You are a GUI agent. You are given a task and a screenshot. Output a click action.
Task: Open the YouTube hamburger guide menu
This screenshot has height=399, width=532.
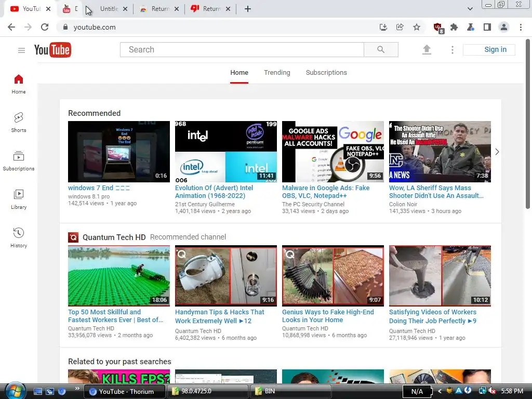(21, 50)
